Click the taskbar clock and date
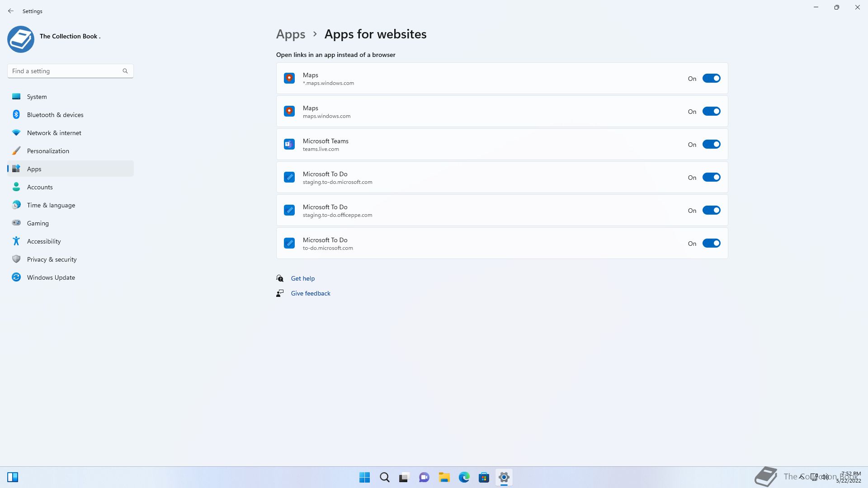Image resolution: width=868 pixels, height=488 pixels. point(849,477)
